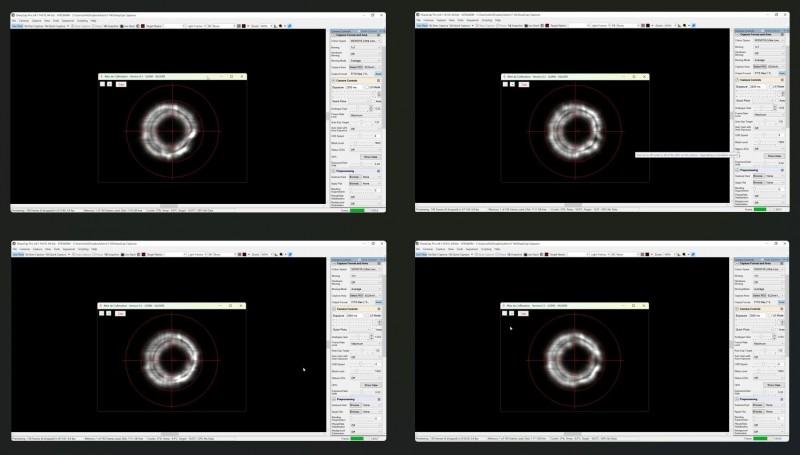This screenshot has width=800, height=455.
Task: Click Start Capture in top-left window toolbar
Action: [x=32, y=26]
